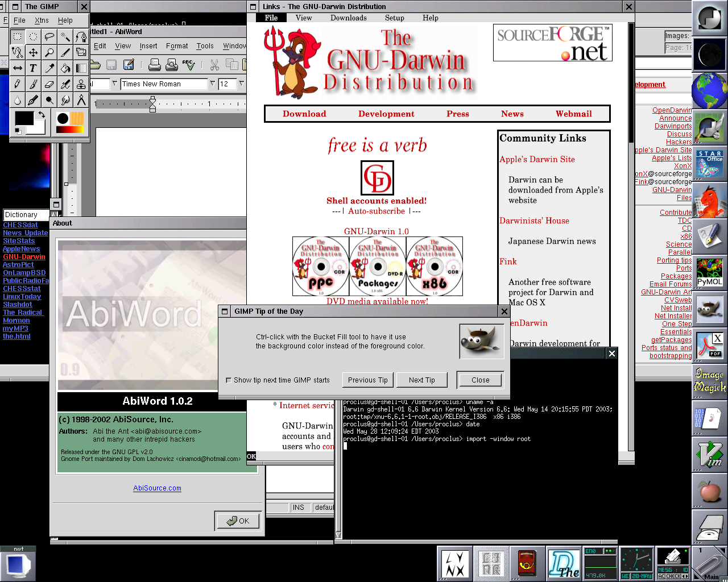The image size is (728, 582).
Task: Click the GIMP active gradient preview
Action: pos(70,130)
